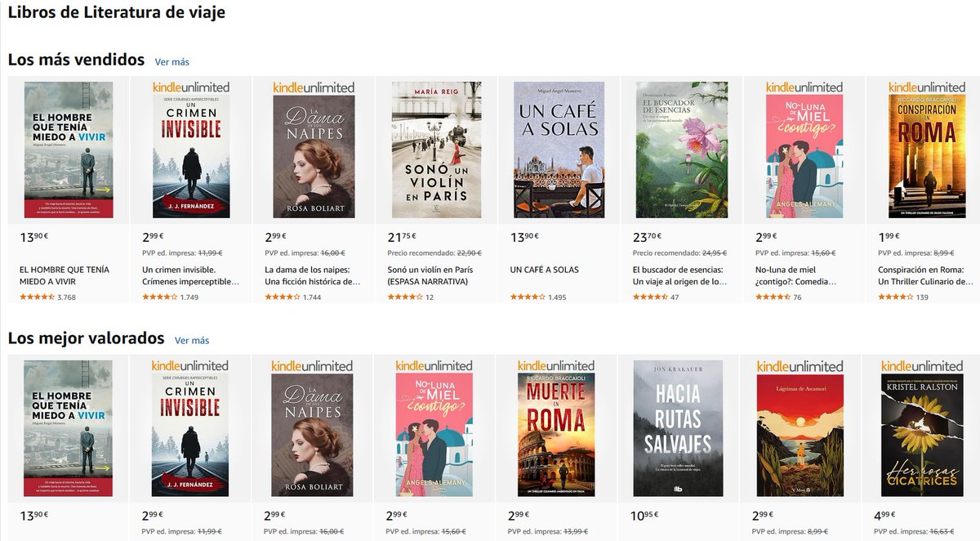Click the review count 1.495
Screen dimensions: 980x541
click(x=557, y=297)
